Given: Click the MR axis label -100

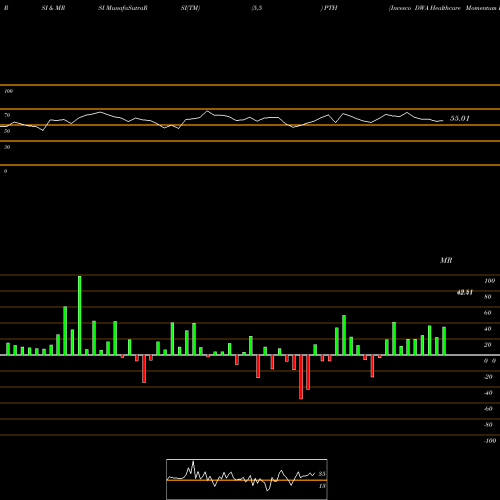Looking at the screenshot, I should point(490,441).
